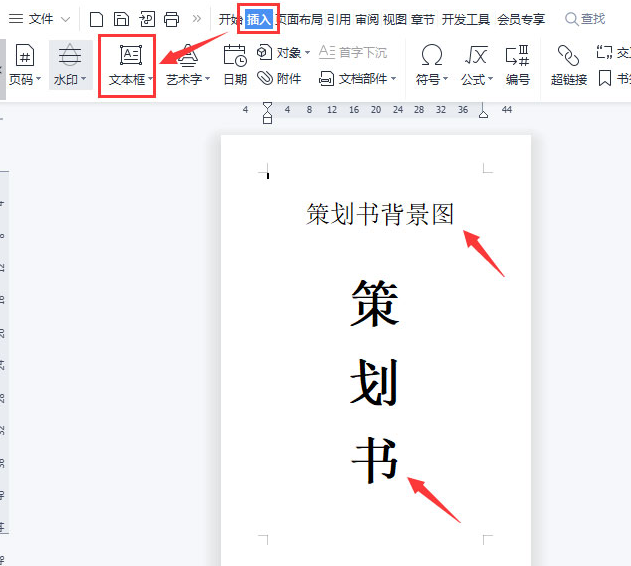Insert WordArt (艺术字) from ribbon

pos(187,56)
